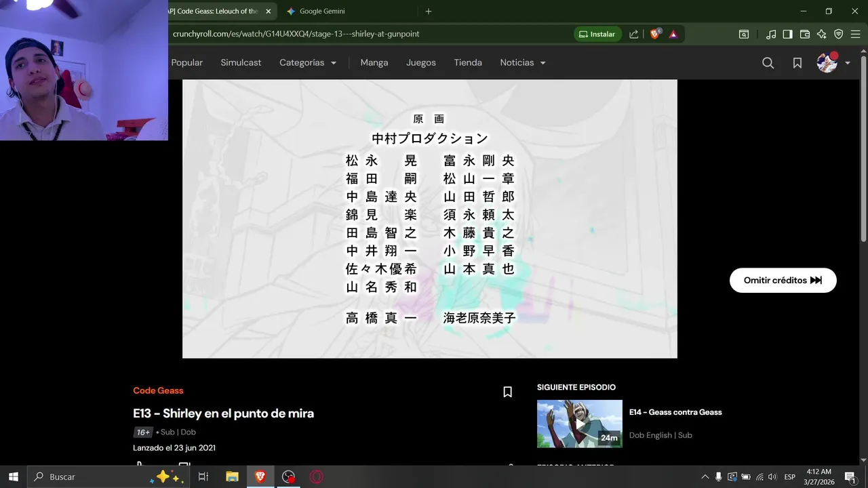Open the Simulcast page
Image resolution: width=868 pixels, height=488 pixels.
click(241, 62)
